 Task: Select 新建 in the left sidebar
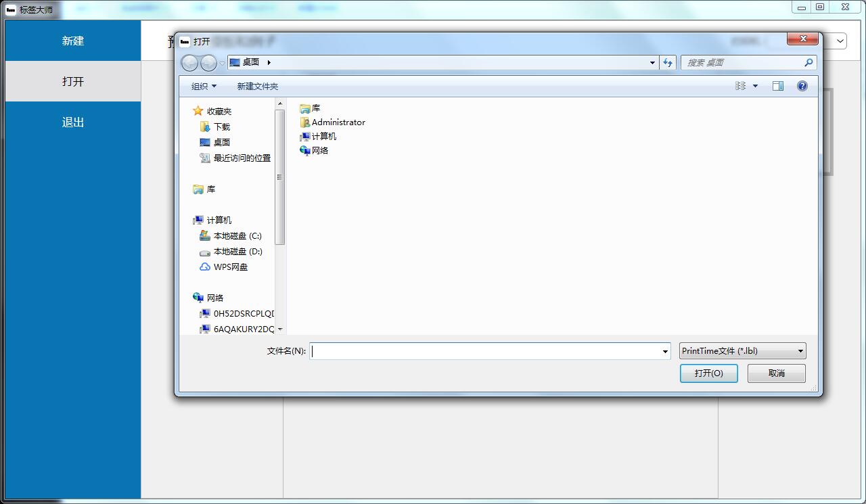73,41
